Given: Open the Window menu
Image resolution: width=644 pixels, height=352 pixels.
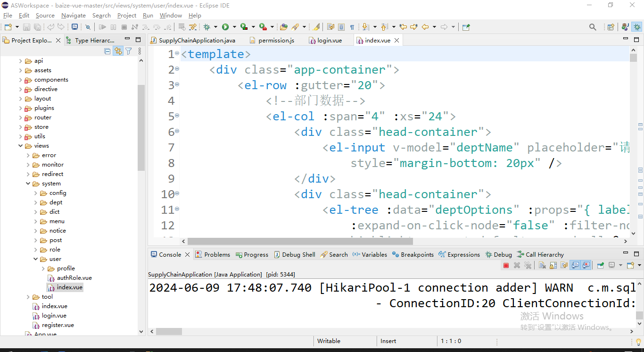Looking at the screenshot, I should click(x=171, y=15).
